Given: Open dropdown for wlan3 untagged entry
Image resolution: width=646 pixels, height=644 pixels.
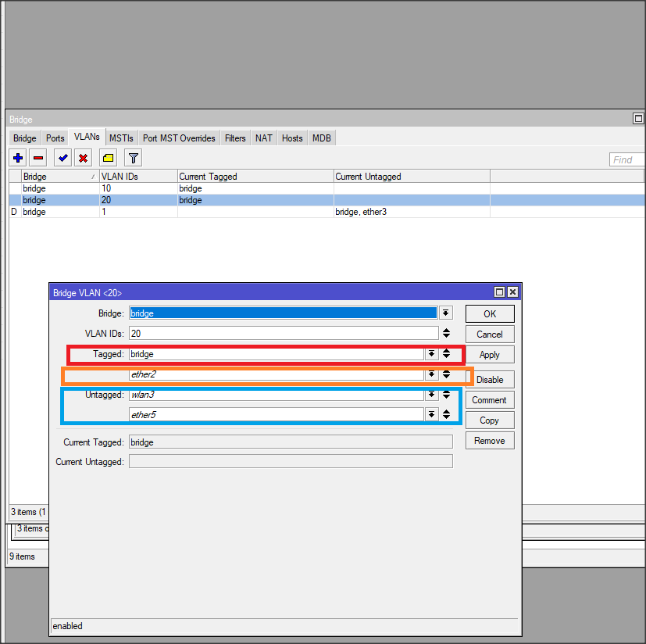Looking at the screenshot, I should coord(431,395).
